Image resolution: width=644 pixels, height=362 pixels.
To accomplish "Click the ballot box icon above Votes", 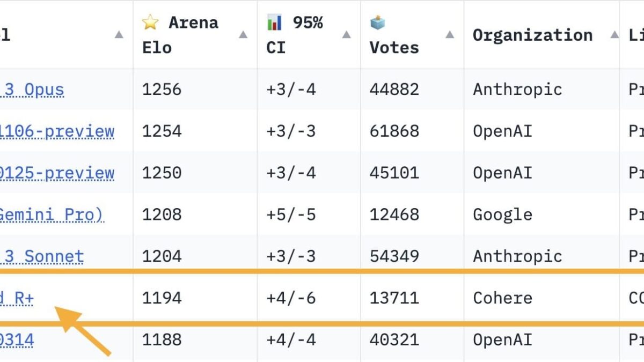I will (x=378, y=23).
